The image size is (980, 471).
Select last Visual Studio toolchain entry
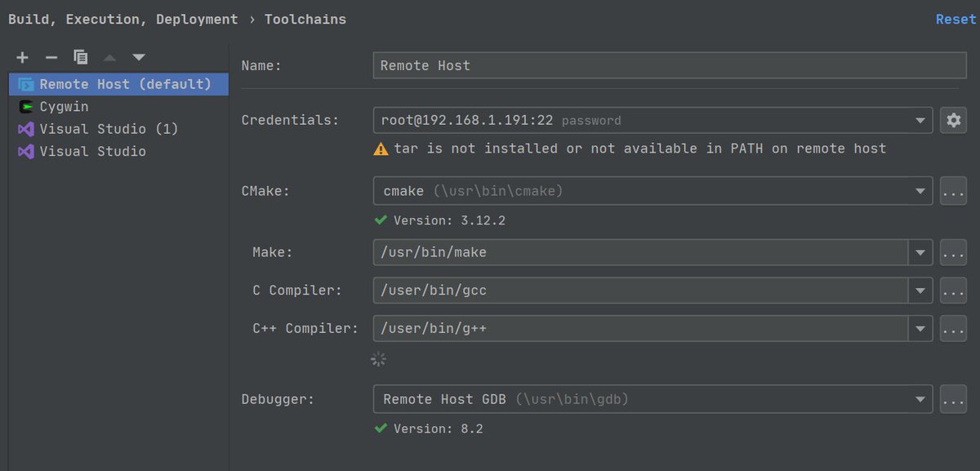(119, 151)
